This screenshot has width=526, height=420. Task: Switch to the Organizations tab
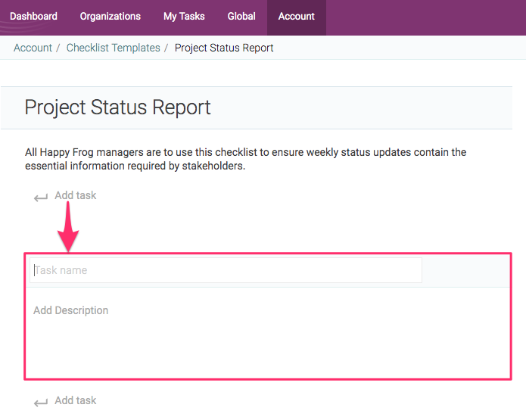[110, 16]
